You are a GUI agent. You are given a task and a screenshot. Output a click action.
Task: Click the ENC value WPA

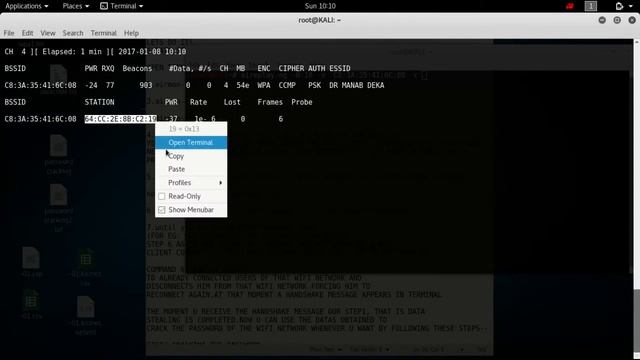tap(264, 85)
